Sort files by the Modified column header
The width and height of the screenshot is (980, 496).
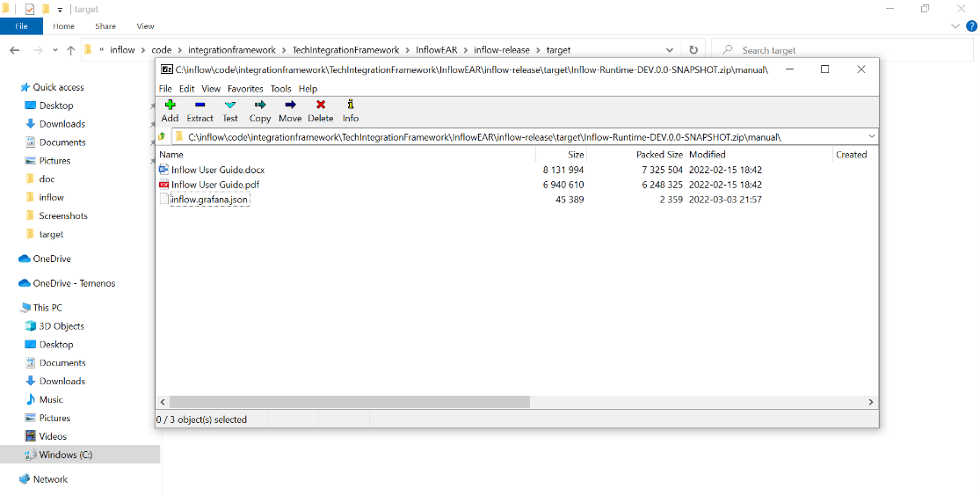click(x=708, y=155)
